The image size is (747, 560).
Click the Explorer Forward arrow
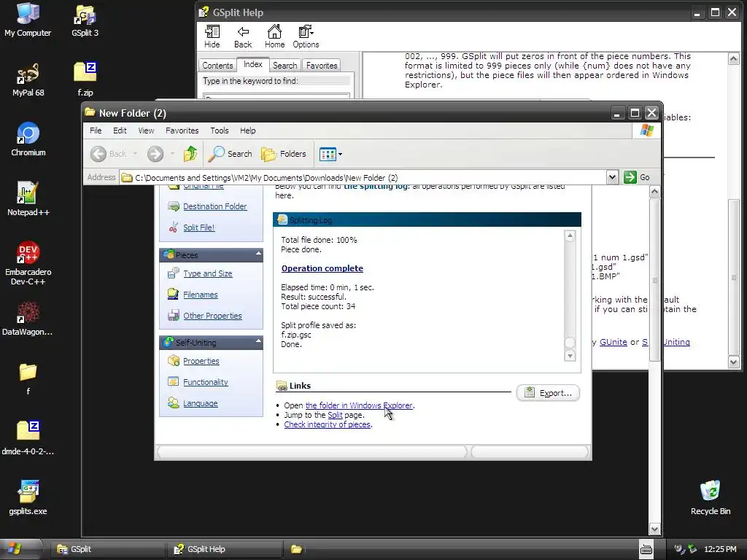point(155,154)
